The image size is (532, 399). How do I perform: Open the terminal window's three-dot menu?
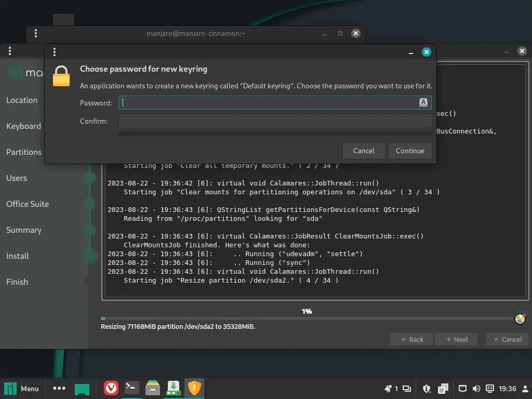pos(36,33)
